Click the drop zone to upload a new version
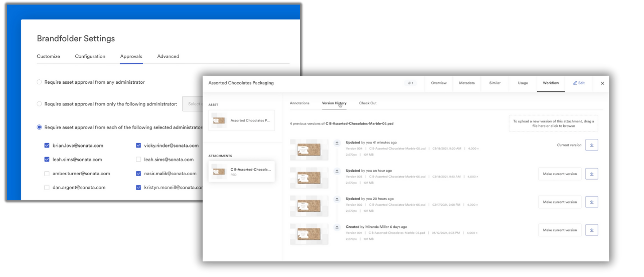644x277 pixels. (553, 123)
